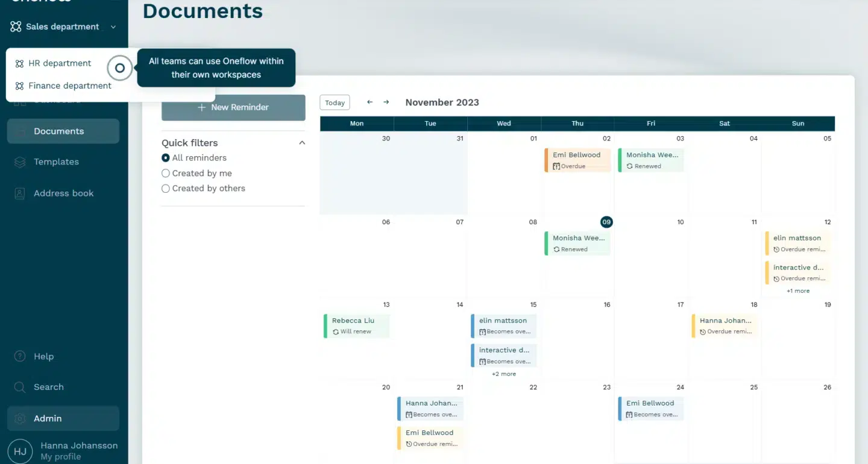Click the Help icon
Viewport: 868px width, 464px height.
pos(20,356)
